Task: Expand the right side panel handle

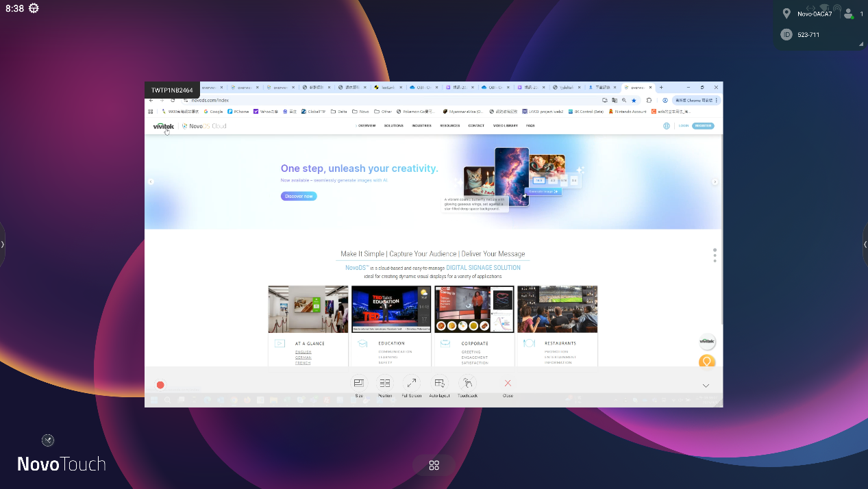Action: [865, 244]
